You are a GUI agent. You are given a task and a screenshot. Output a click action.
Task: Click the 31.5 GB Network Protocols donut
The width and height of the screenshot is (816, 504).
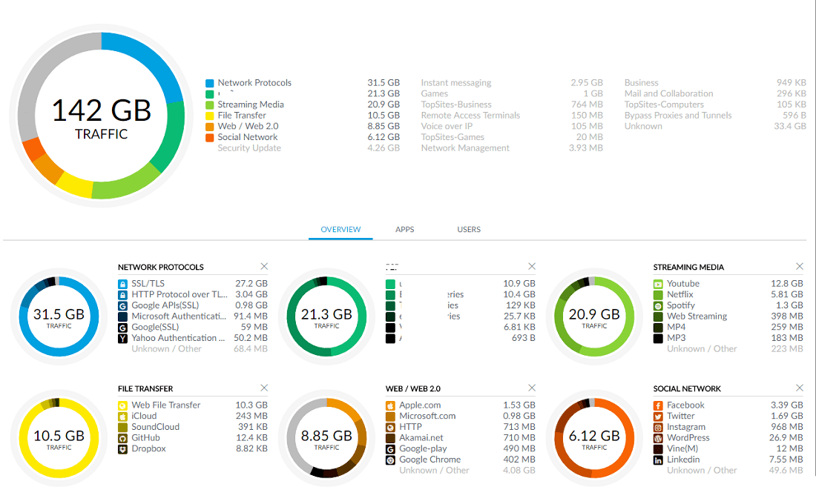[59, 316]
